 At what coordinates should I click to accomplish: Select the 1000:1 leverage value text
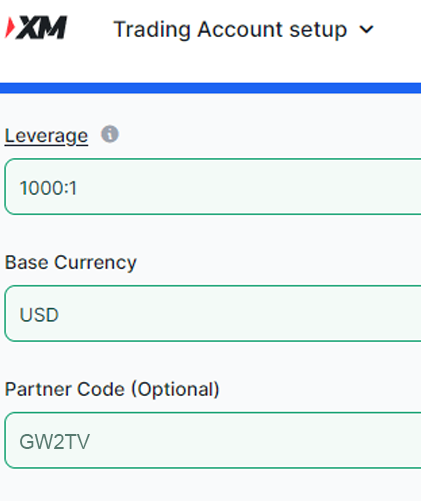tap(48, 188)
